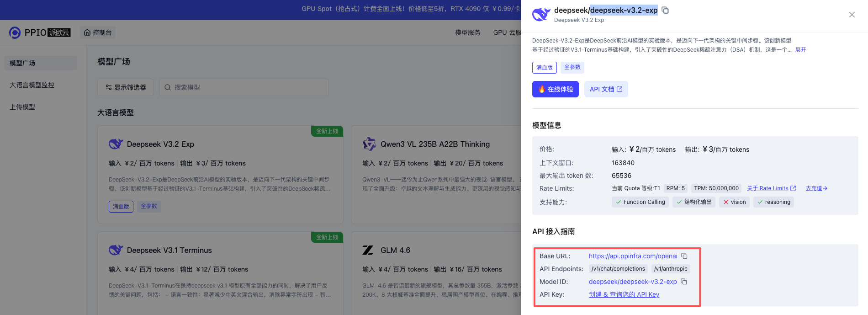Click Model ID deepseek/deepseek-v3.2-exp value
The width and height of the screenshot is (868, 315).
point(633,282)
